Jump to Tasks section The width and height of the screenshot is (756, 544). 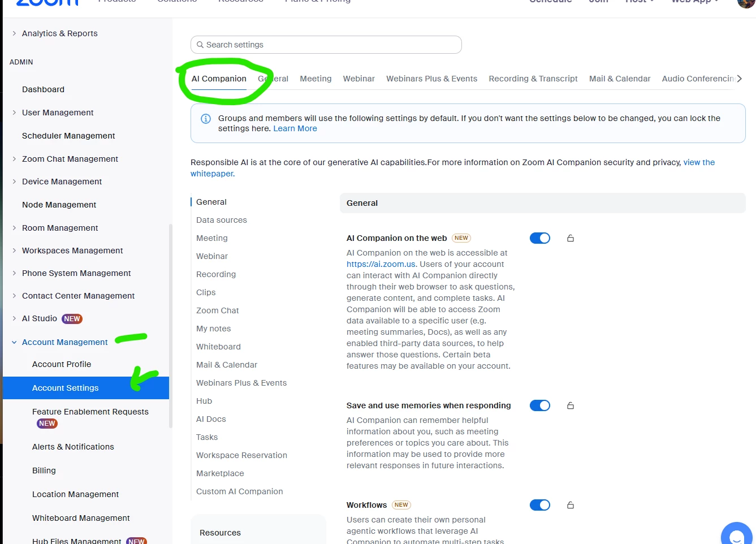[207, 437]
